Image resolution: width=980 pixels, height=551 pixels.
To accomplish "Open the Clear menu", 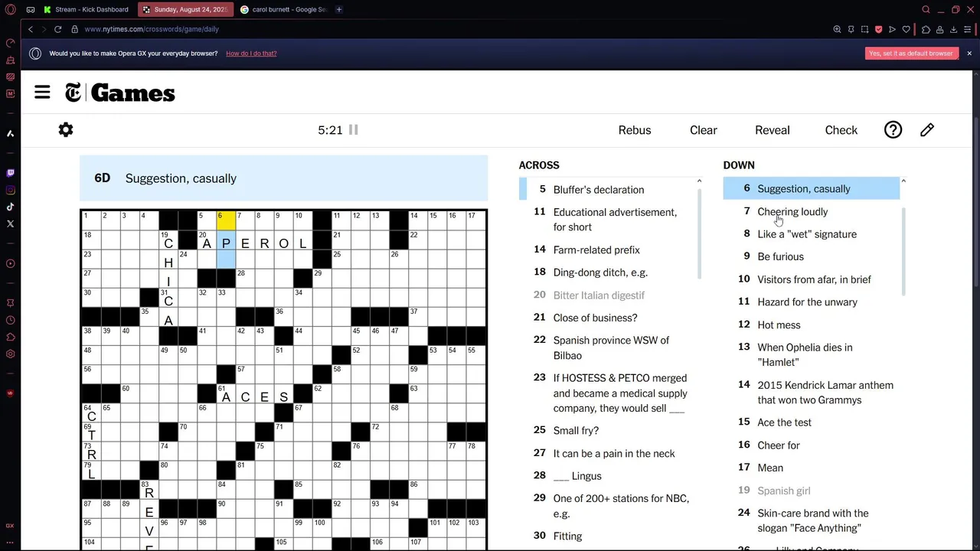I will coord(703,130).
